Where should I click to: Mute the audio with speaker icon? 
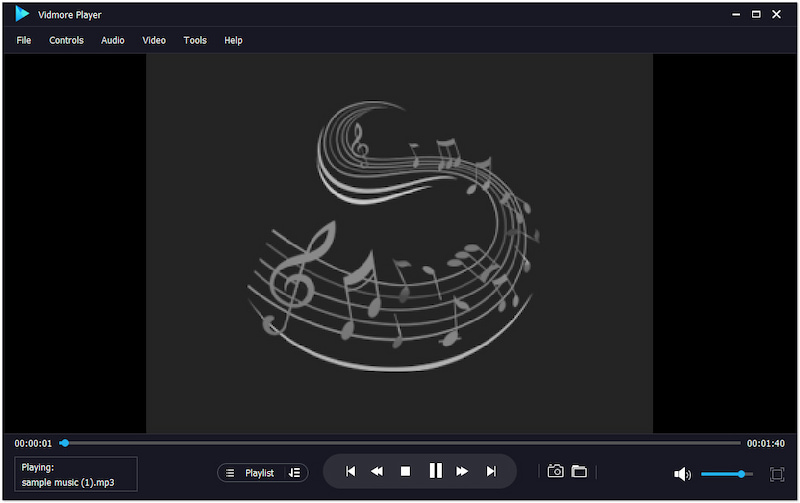tap(682, 474)
